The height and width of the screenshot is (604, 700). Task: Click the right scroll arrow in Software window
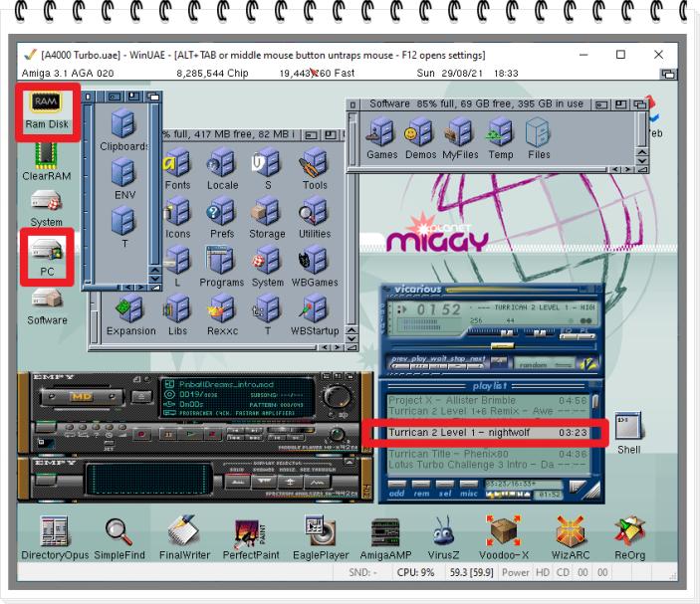pos(628,169)
